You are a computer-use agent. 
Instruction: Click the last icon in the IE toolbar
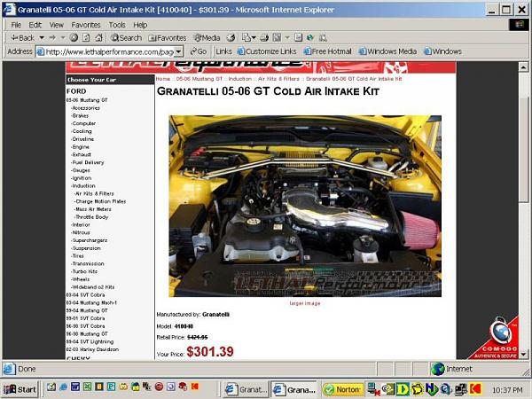coord(323,37)
